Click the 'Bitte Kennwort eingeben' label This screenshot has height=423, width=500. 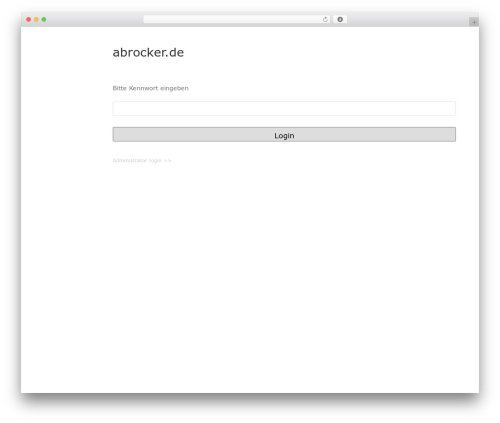point(150,88)
